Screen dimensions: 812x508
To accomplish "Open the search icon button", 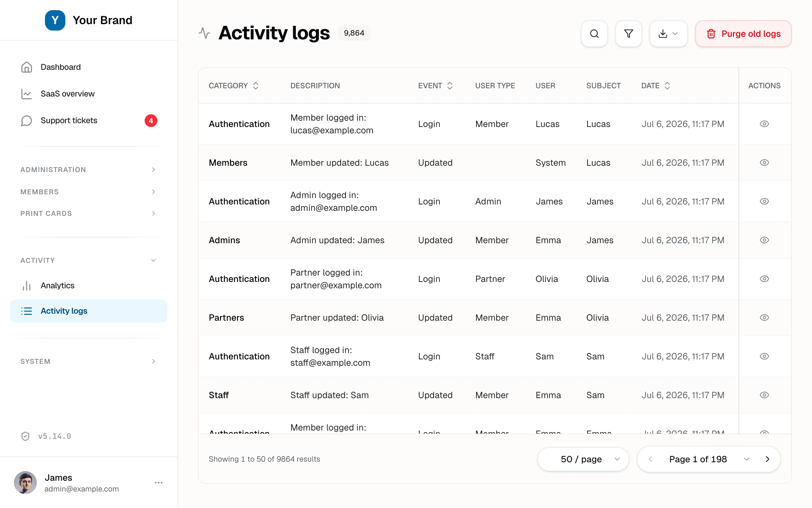I will point(594,34).
